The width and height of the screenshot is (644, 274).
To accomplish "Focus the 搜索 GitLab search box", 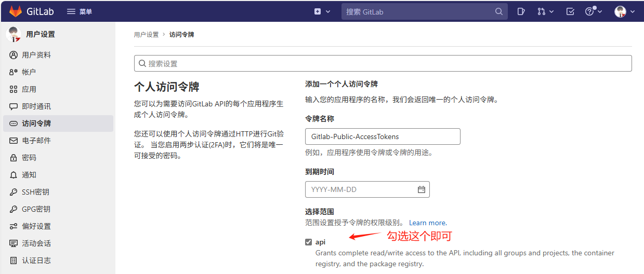I will (425, 11).
